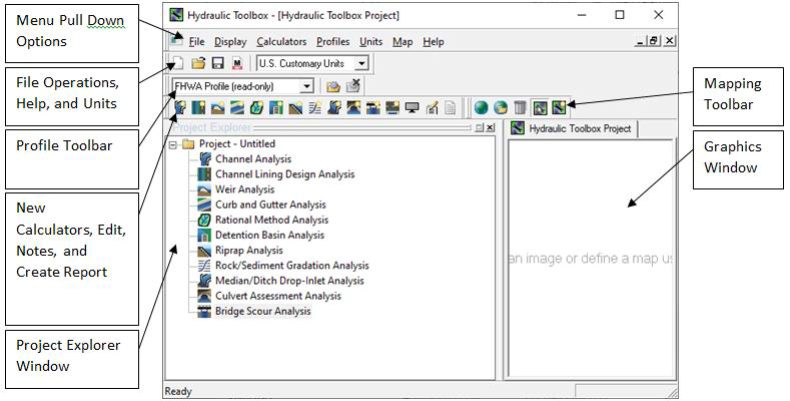
Task: Close the inner document window
Action: pos(670,41)
